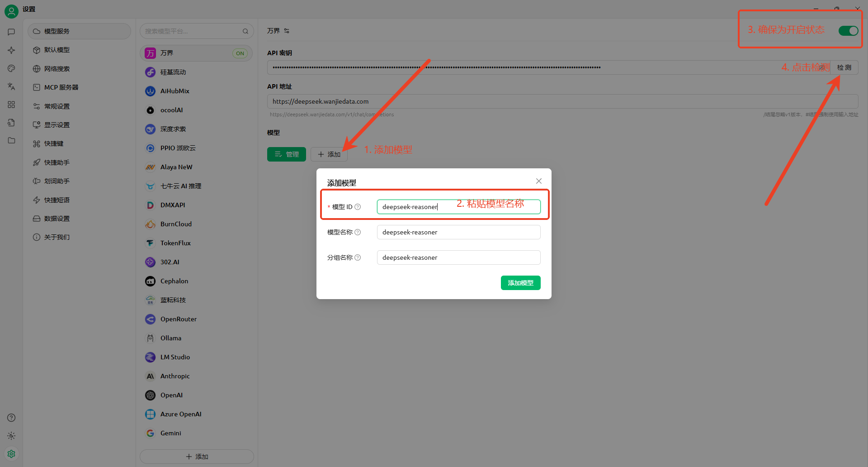Image resolution: width=868 pixels, height=467 pixels.
Task: Select the TokenFlux provider
Action: [196, 243]
